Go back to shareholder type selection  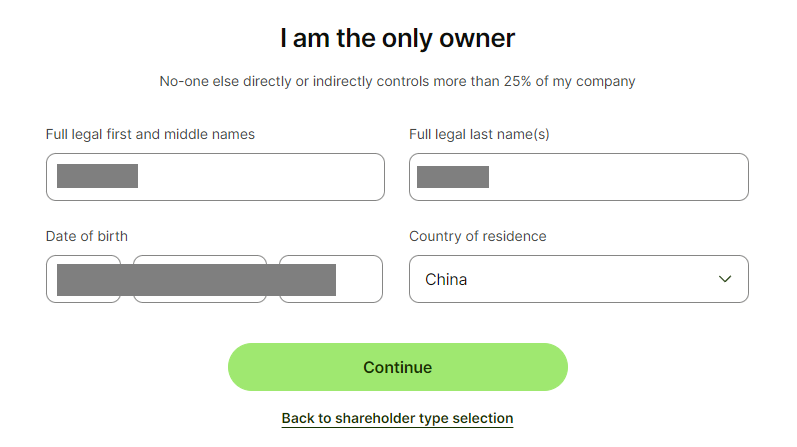(x=397, y=418)
